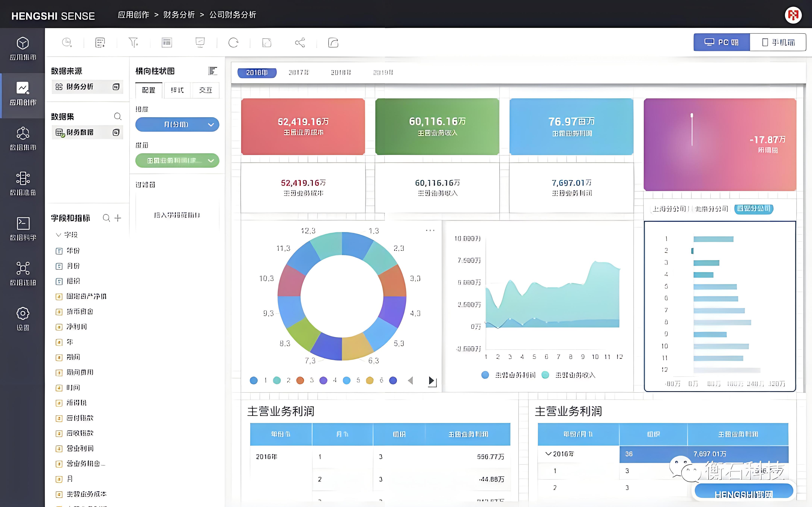The width and height of the screenshot is (812, 507).
Task: Switch to mobile layout view
Action: coord(778,42)
